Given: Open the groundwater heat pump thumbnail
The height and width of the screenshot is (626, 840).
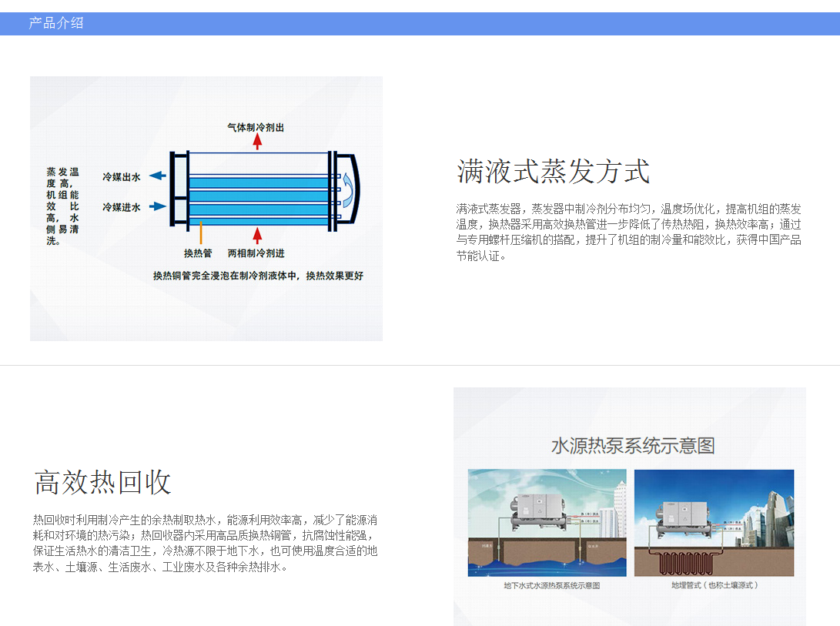Looking at the screenshot, I should coord(547,523).
